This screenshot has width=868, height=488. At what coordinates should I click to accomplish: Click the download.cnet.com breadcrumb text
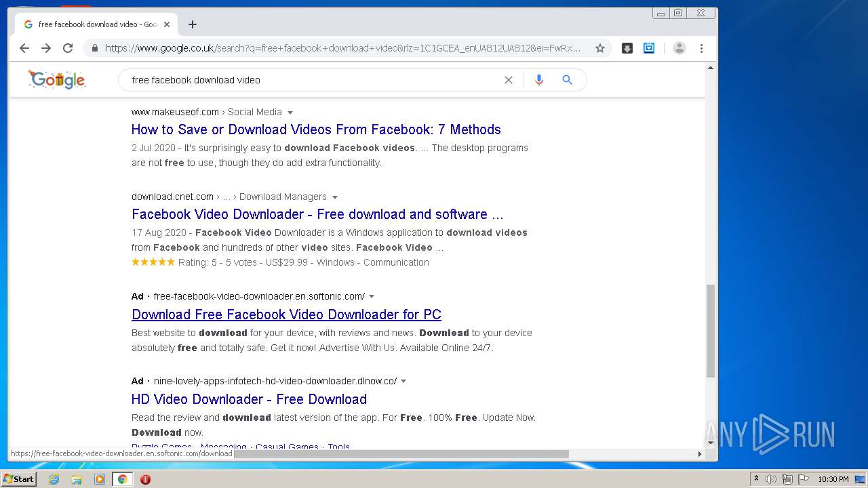(x=172, y=197)
